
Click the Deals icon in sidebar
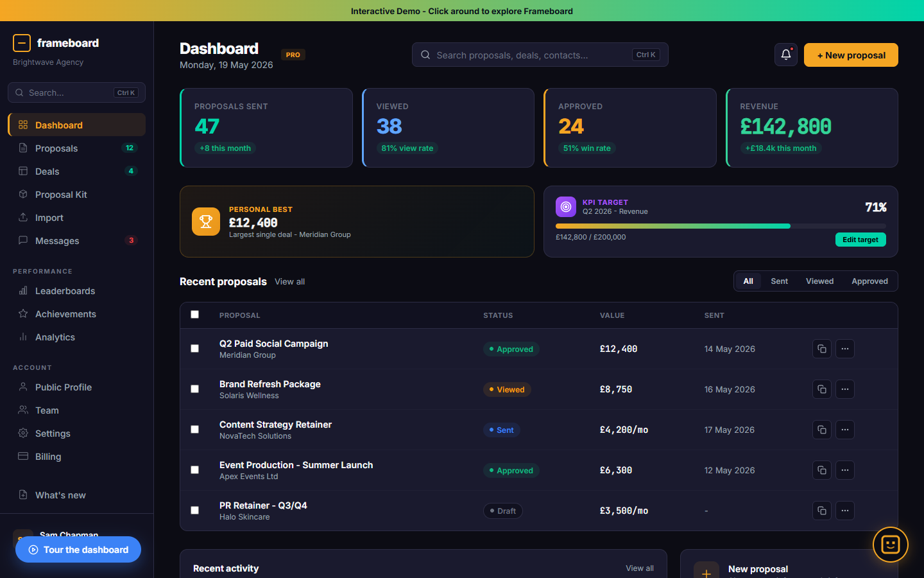pos(23,171)
